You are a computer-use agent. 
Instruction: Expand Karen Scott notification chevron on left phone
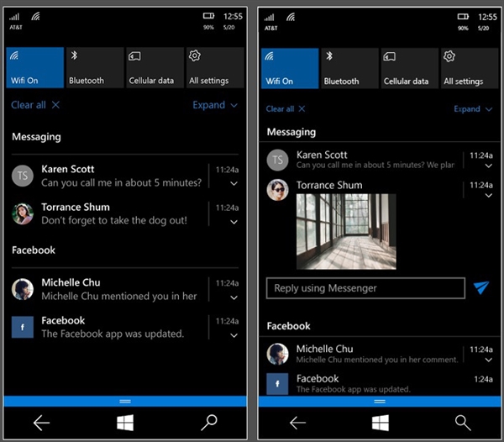pos(234,183)
